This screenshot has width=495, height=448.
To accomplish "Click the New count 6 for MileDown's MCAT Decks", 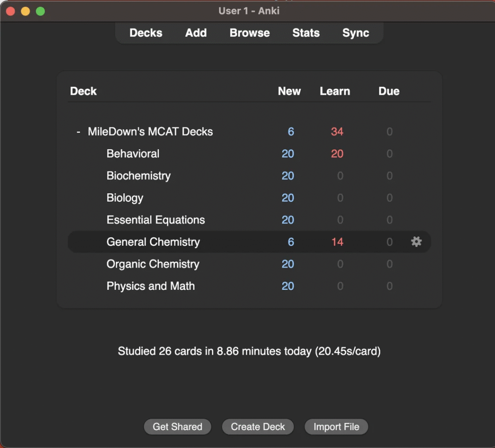I will click(291, 132).
